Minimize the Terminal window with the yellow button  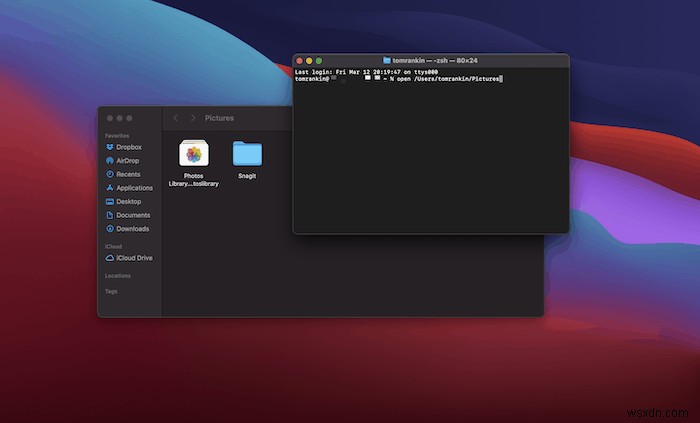coord(309,61)
